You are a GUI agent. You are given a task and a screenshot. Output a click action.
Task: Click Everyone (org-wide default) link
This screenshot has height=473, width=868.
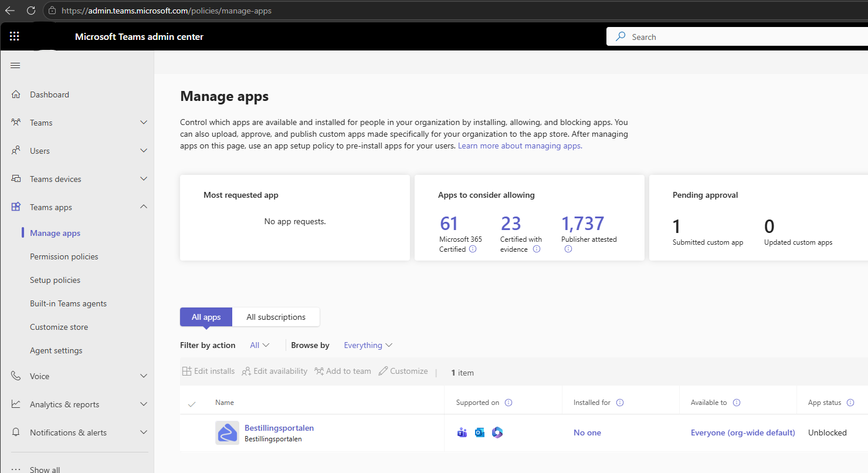[x=743, y=433]
